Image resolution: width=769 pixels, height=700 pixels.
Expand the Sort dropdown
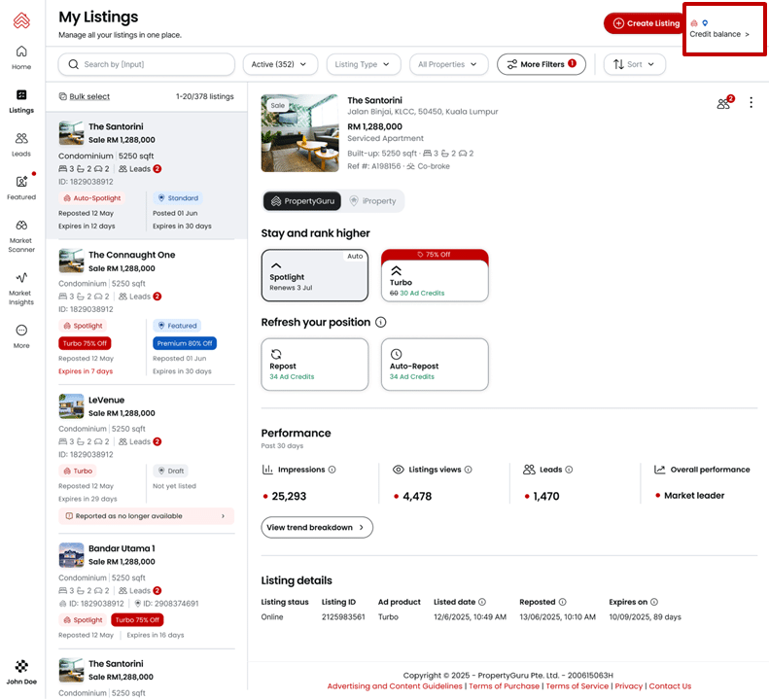pos(634,64)
